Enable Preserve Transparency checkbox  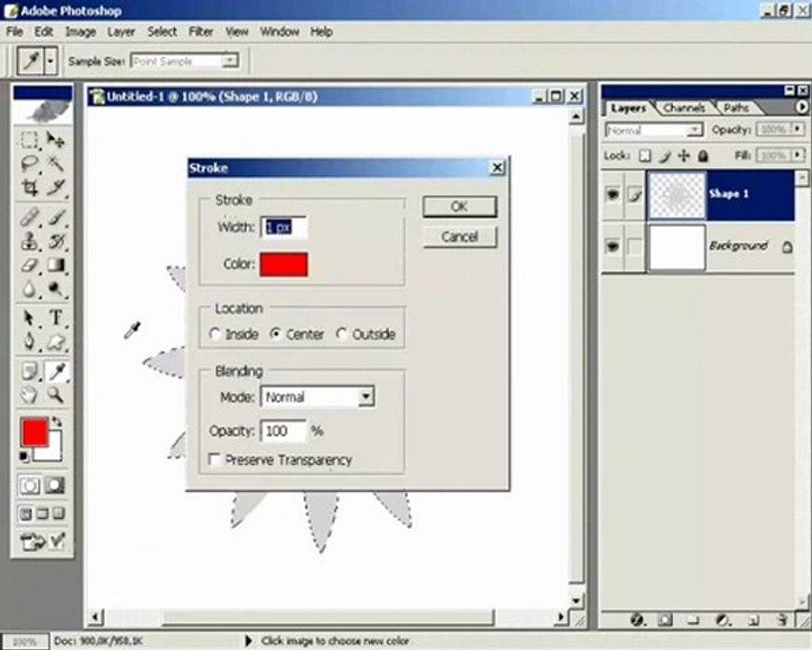[x=215, y=460]
